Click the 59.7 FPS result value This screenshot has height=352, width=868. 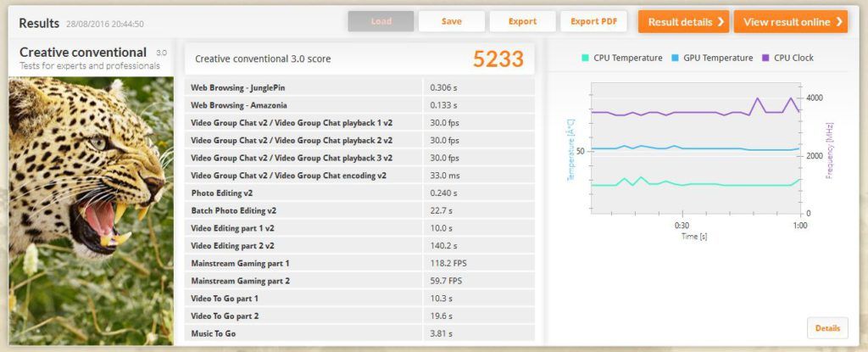click(x=446, y=281)
